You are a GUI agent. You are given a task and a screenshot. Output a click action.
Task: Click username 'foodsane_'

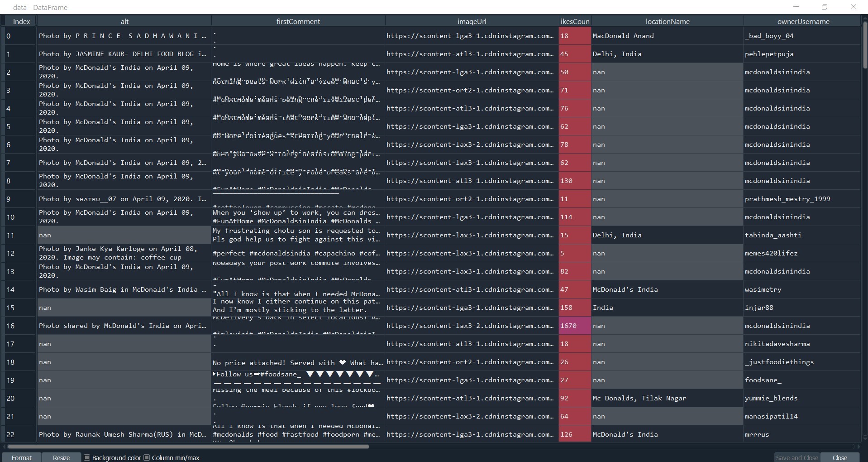[x=802, y=380]
